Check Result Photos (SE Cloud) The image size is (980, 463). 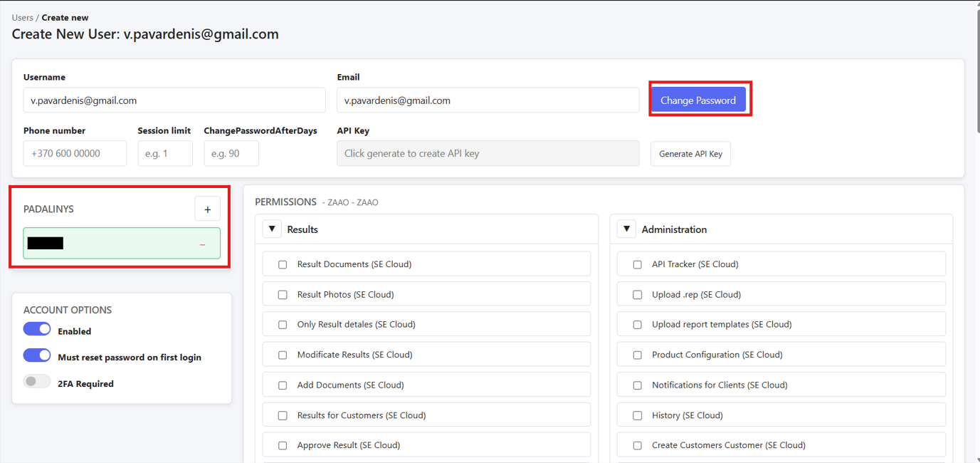(x=283, y=294)
